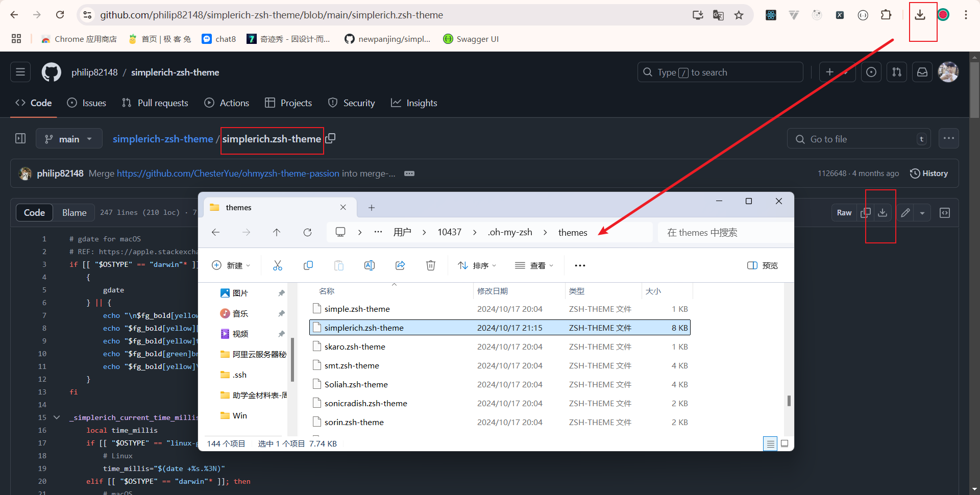This screenshot has height=495, width=980.
Task: Open the Issues tab
Action: 87,103
